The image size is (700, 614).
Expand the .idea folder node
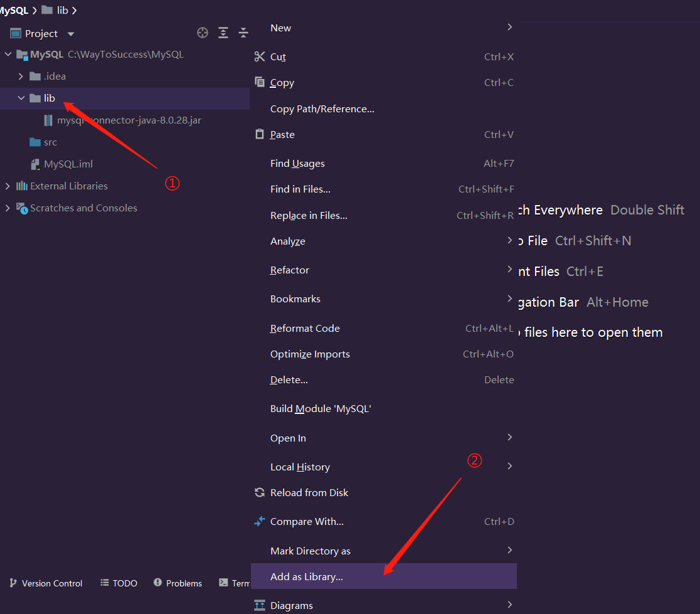tap(21, 77)
